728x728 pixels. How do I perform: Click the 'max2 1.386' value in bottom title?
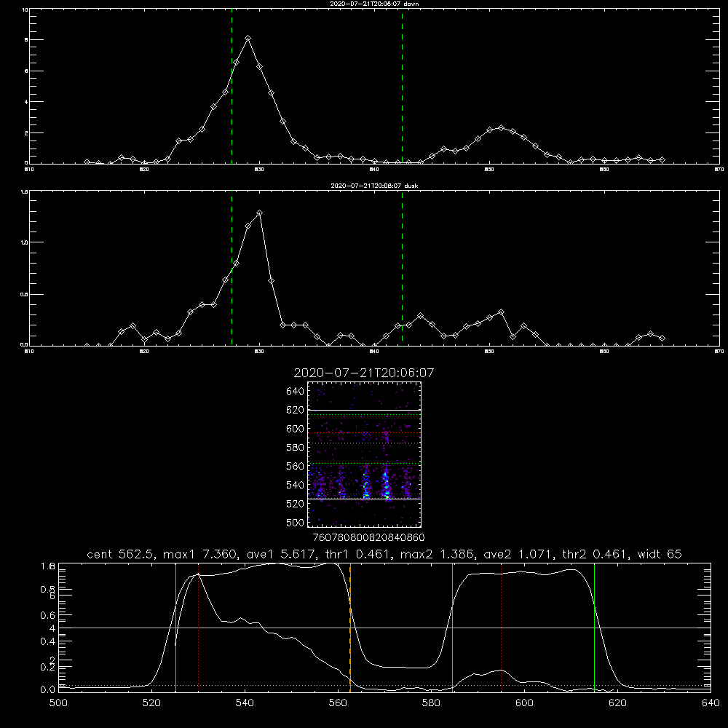coord(438,554)
